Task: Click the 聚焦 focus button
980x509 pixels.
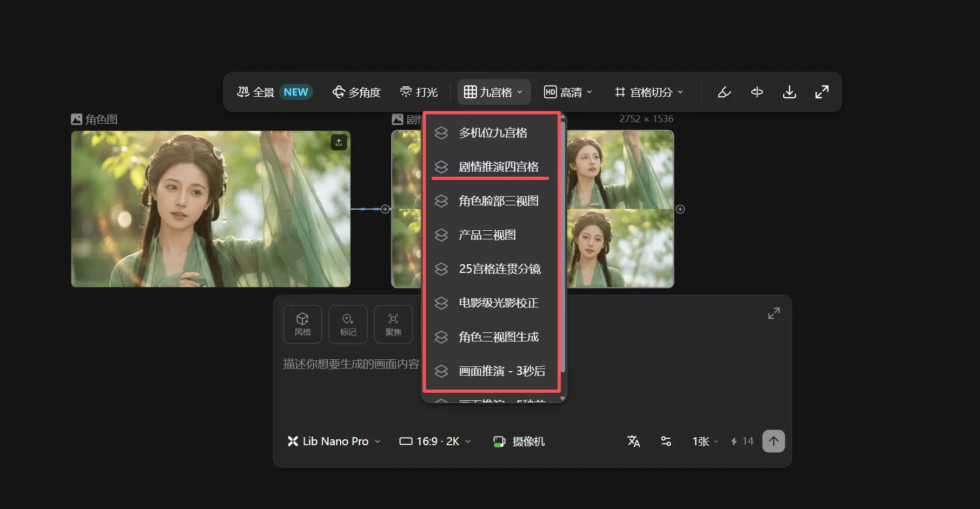Action: point(394,324)
